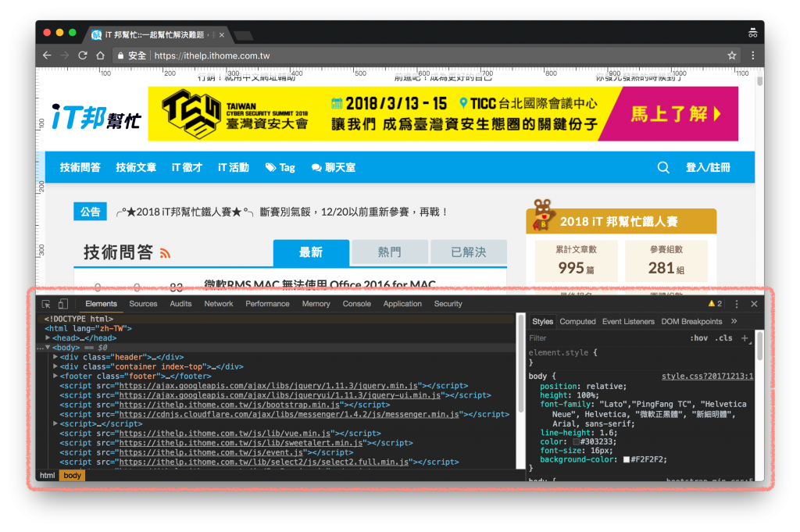Open the Application tab
The width and height of the screenshot is (800, 532).
[x=402, y=303]
